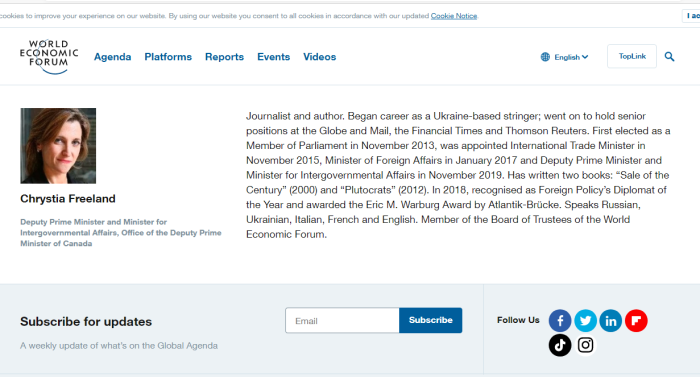Open the TikTok social icon

coord(560,345)
